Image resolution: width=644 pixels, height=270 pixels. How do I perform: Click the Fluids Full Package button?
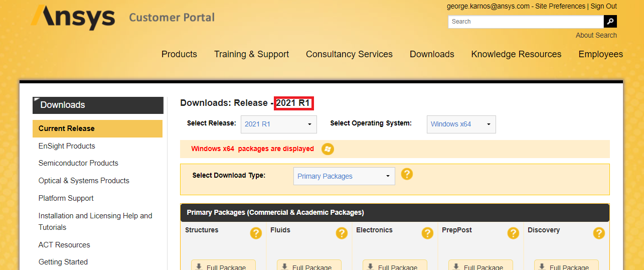(x=309, y=265)
